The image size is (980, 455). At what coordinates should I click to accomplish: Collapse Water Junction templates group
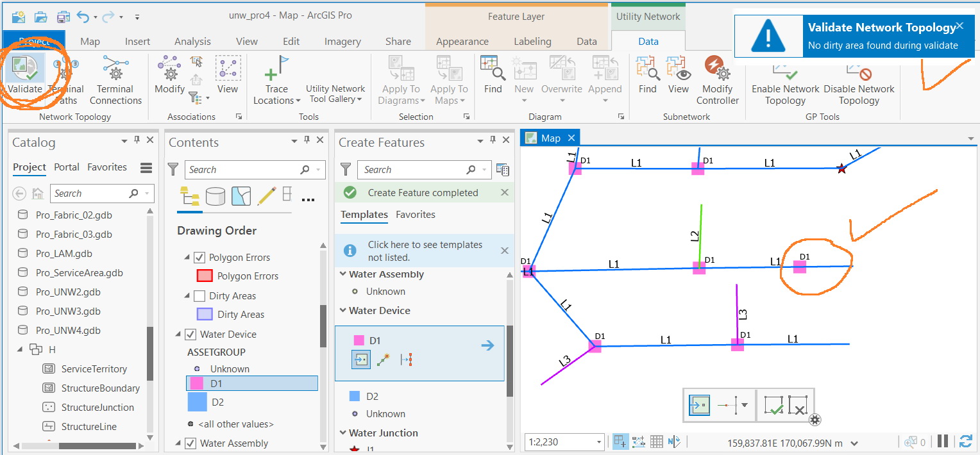tap(342, 433)
